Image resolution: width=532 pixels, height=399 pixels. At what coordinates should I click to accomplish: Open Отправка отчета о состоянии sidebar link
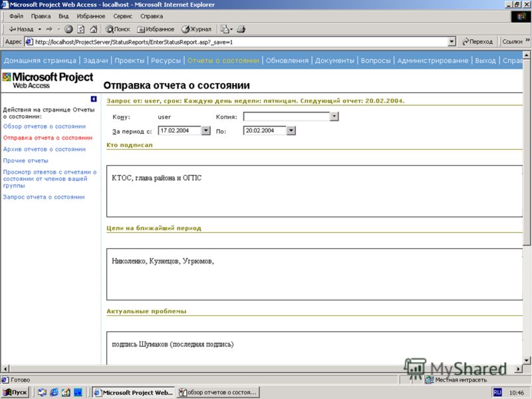48,138
